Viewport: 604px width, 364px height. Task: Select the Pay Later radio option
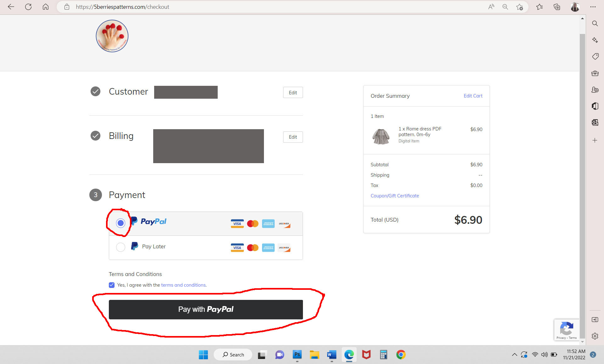click(120, 247)
